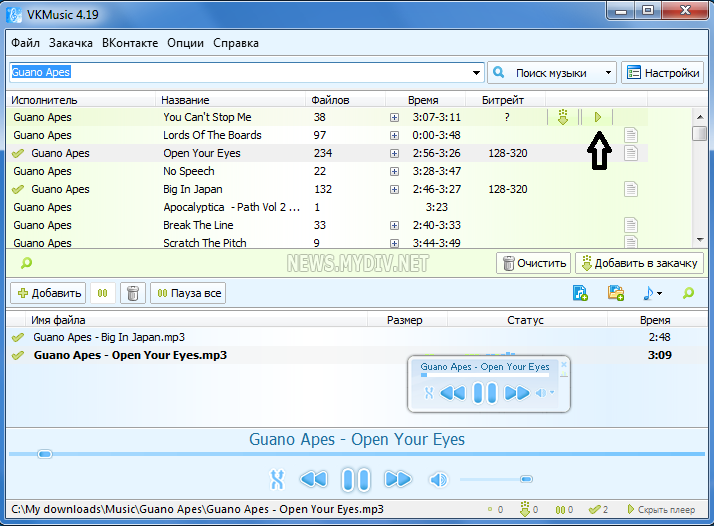Expand file list for You Can't Stop Me

pyautogui.click(x=394, y=117)
